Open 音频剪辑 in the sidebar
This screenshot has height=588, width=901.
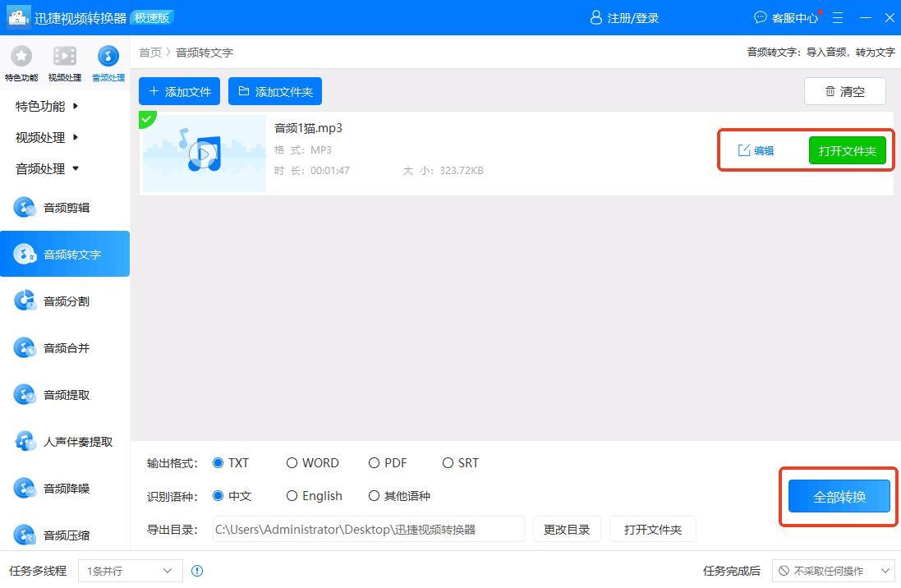point(66,208)
